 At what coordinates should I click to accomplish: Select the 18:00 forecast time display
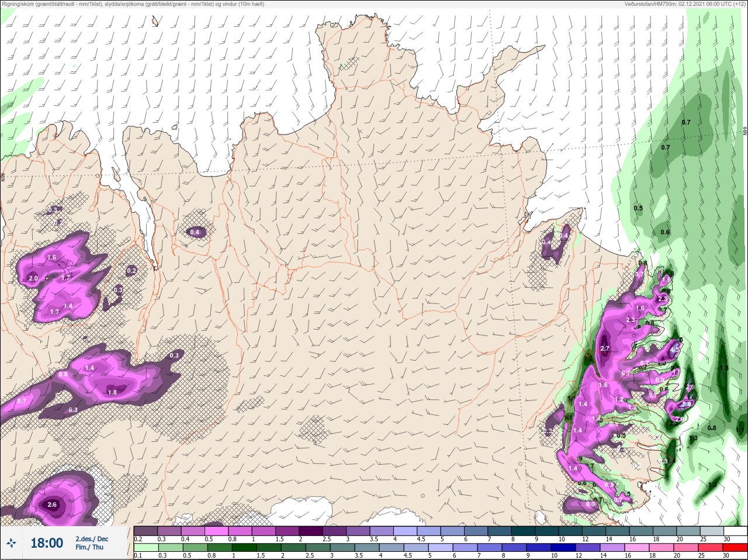[x=47, y=543]
